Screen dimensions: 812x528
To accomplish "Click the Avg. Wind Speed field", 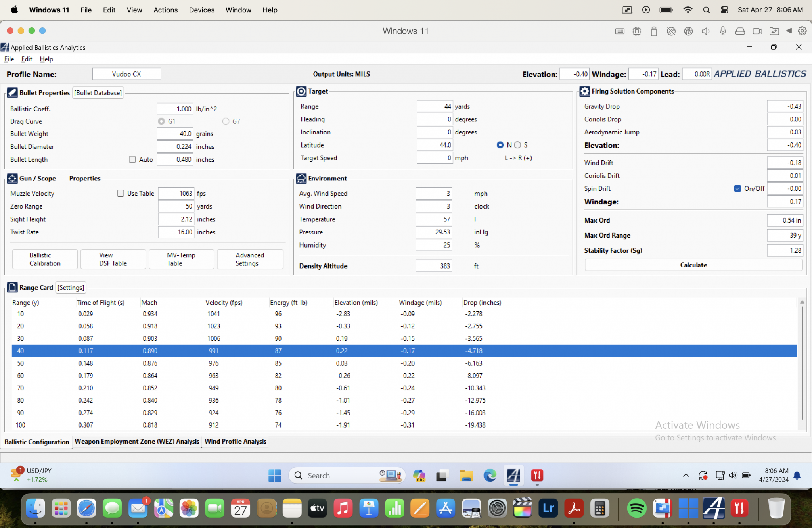I will 434,194.
